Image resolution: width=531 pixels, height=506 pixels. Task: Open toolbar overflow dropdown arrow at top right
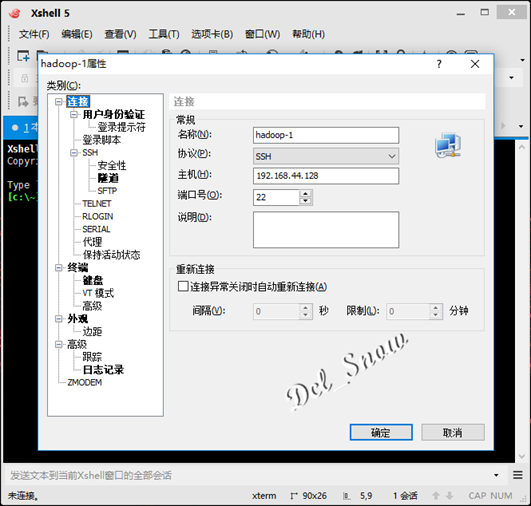coord(522,60)
